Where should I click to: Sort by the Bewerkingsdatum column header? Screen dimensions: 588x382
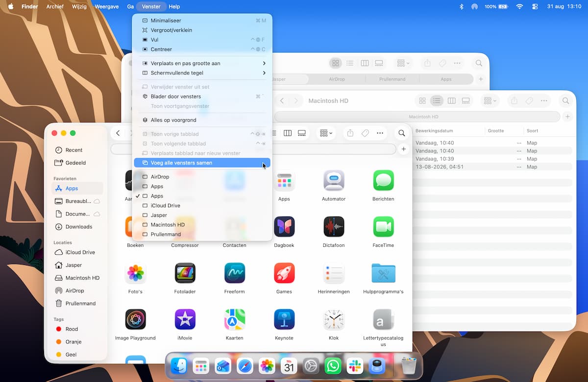[434, 131]
